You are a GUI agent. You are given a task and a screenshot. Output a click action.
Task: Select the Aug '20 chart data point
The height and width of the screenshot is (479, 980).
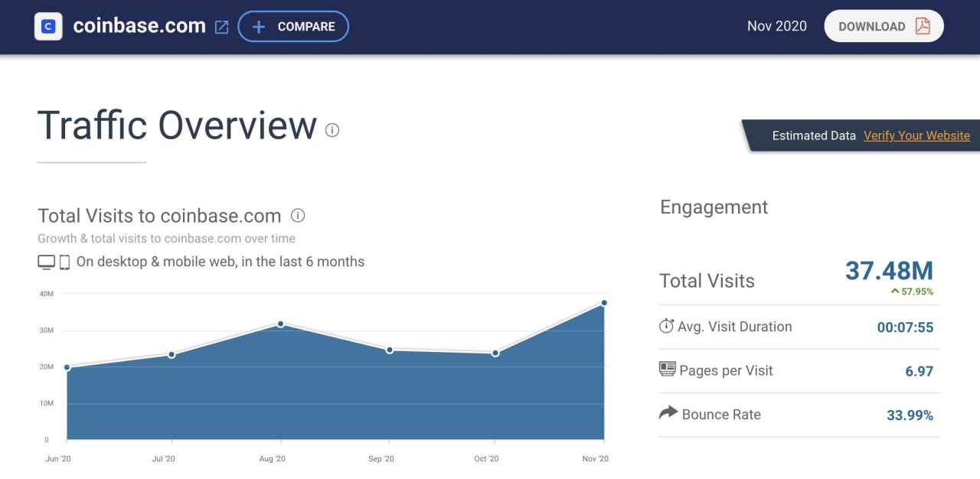[281, 324]
